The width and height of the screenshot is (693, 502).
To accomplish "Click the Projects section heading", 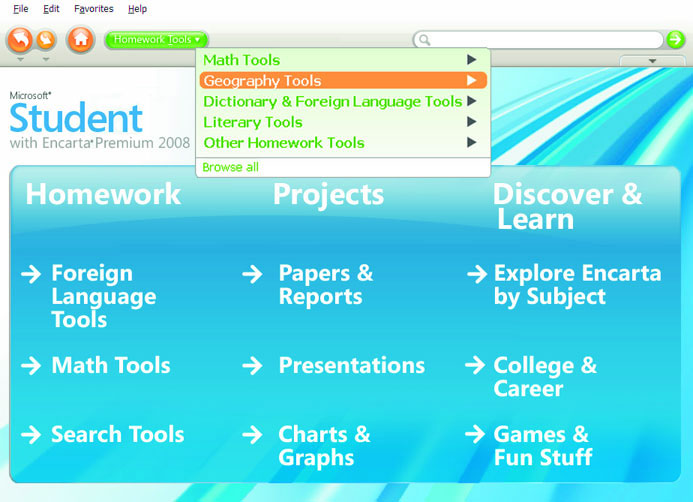I will (328, 195).
